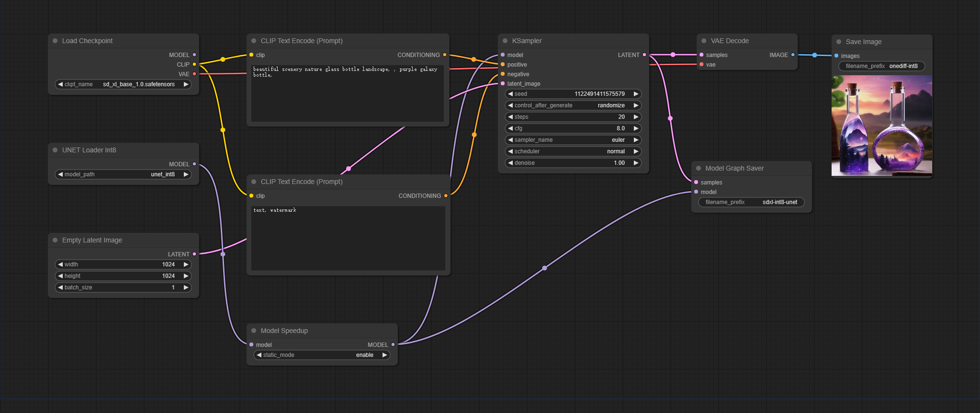Click the Empty Latent Image LATENT output port
The height and width of the screenshot is (413, 980).
pyautogui.click(x=194, y=254)
